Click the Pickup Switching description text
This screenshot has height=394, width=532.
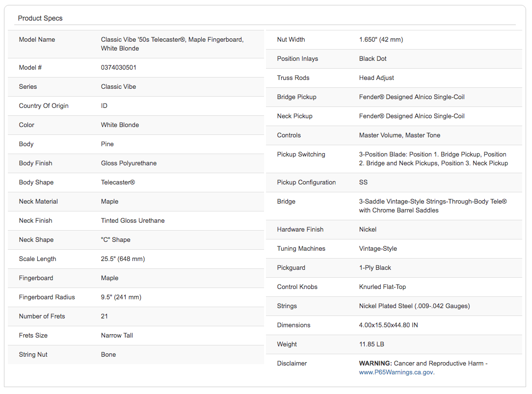(x=433, y=158)
